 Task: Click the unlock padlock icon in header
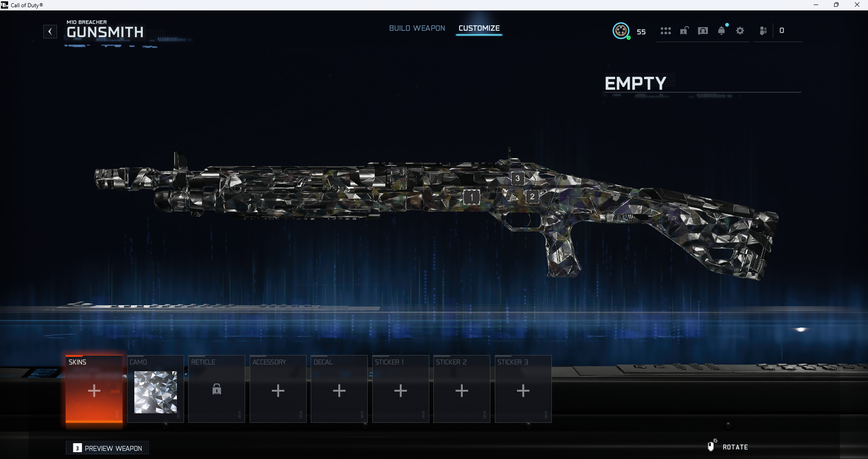point(684,31)
